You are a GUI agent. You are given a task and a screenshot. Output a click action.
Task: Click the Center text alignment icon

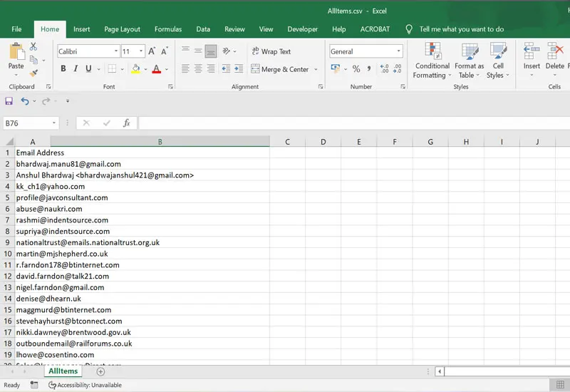[x=198, y=68]
